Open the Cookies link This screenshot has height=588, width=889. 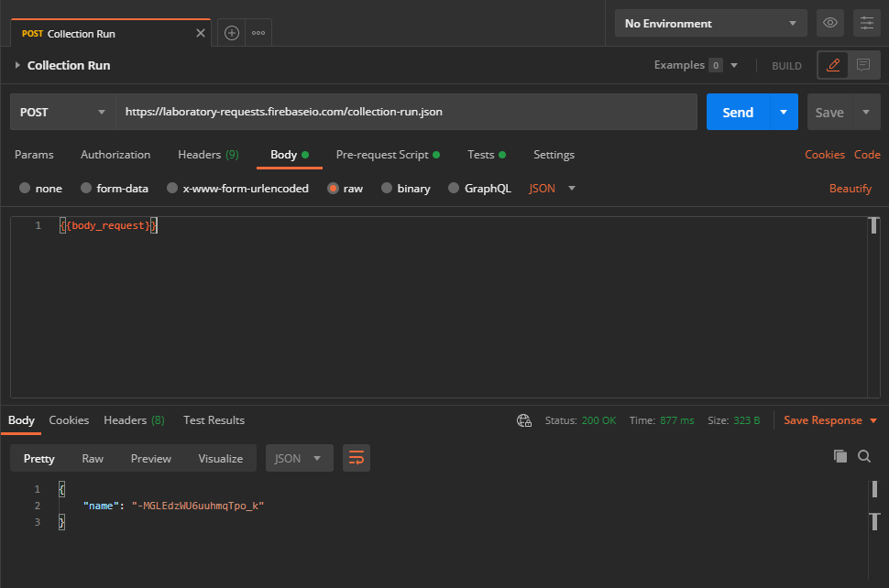(x=824, y=155)
